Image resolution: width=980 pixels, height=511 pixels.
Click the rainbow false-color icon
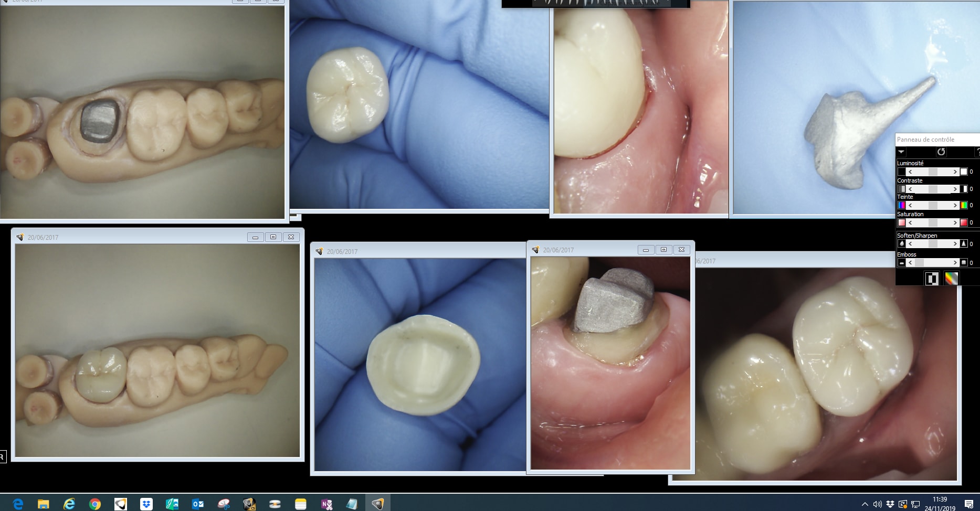(951, 279)
